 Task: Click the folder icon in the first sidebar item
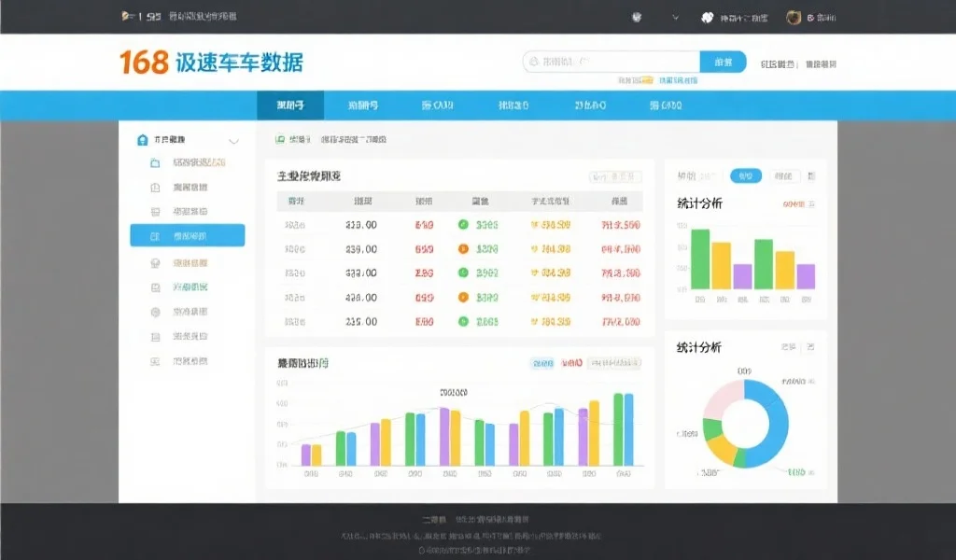pos(155,163)
